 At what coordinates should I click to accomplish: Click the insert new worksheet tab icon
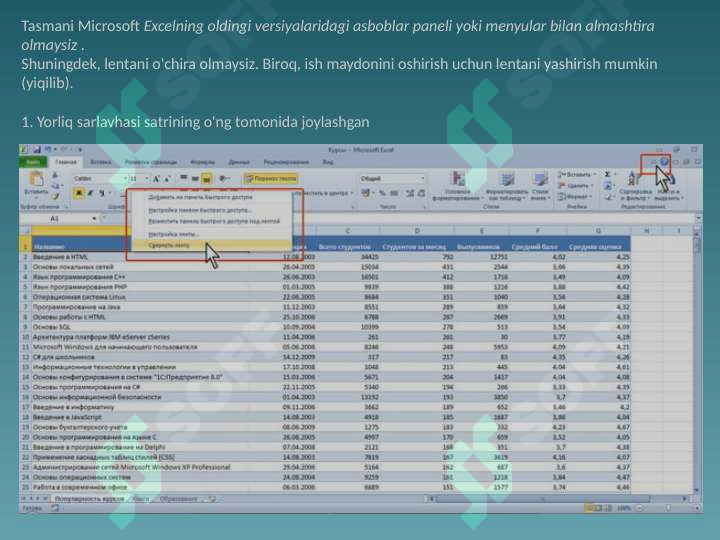(x=212, y=499)
